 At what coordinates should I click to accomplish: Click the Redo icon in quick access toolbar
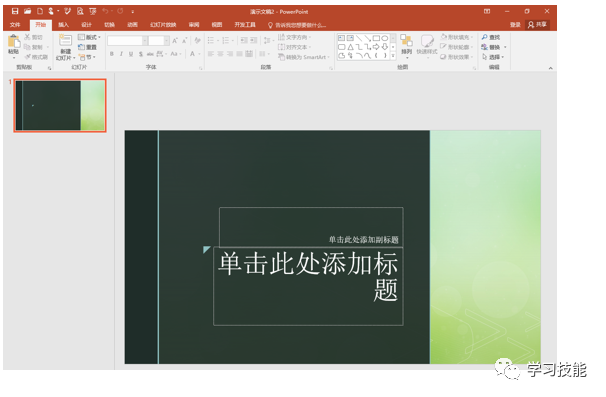tap(120, 11)
